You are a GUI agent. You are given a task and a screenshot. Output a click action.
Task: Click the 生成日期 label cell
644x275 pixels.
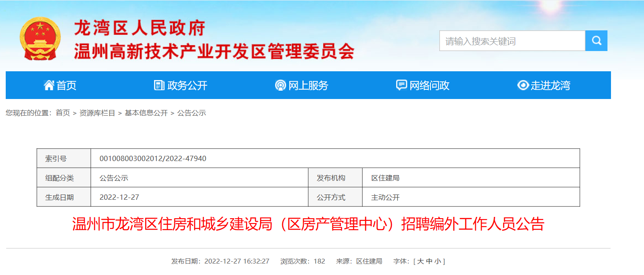coord(64,197)
